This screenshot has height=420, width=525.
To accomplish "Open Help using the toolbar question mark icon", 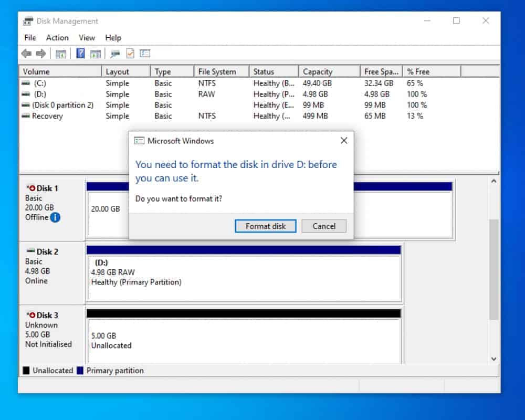I will 80,53.
